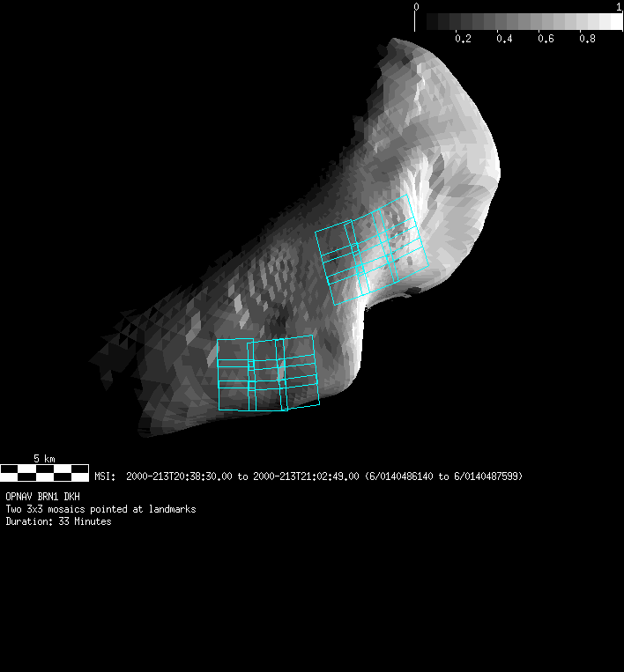The width and height of the screenshot is (624, 672).
Task: Click the MSI instrument label
Action: (x=104, y=476)
